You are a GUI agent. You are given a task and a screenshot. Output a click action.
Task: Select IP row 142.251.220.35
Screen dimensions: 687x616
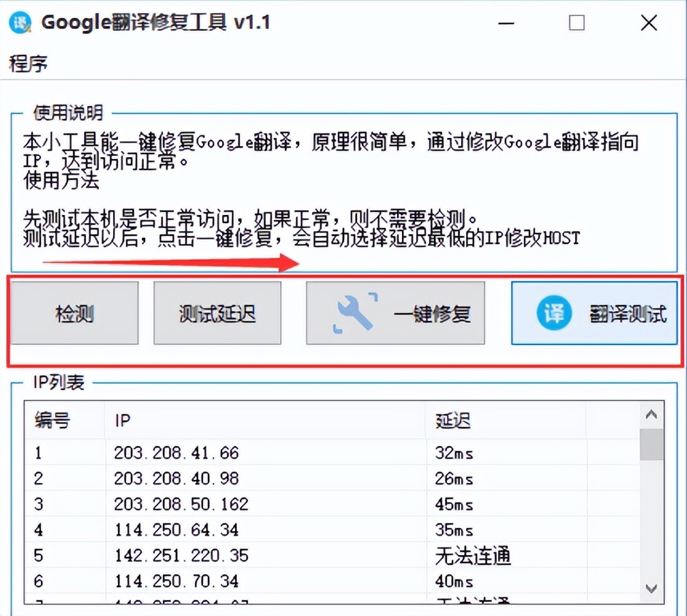point(332,556)
